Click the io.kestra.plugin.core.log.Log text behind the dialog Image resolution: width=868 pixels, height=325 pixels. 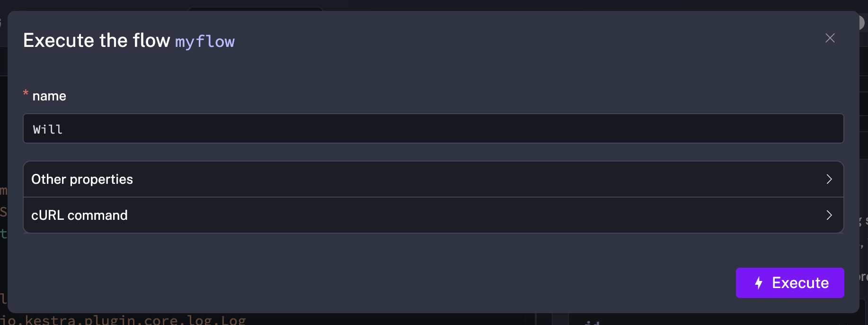pos(123,320)
